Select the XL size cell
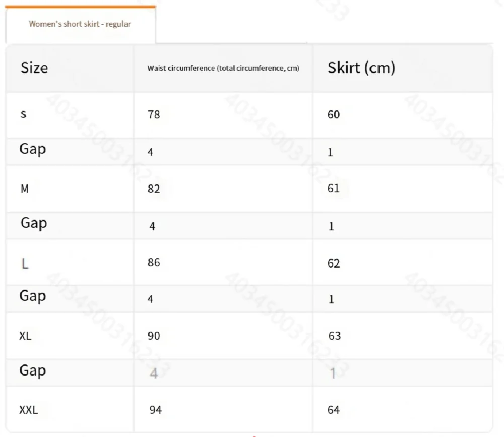504x437 pixels. [25, 336]
